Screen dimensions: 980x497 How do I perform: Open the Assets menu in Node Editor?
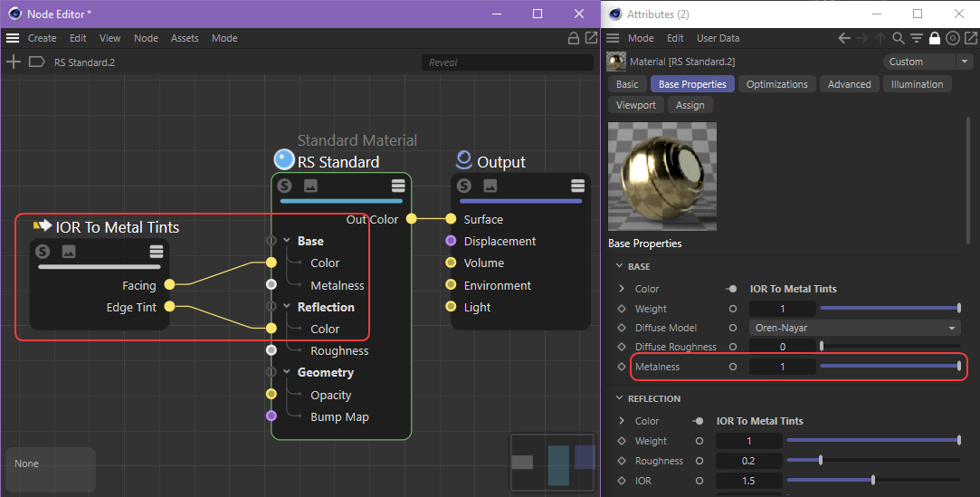pos(185,38)
